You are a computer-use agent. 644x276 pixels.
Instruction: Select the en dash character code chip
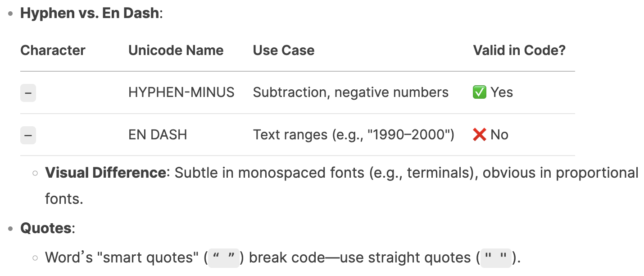click(28, 135)
